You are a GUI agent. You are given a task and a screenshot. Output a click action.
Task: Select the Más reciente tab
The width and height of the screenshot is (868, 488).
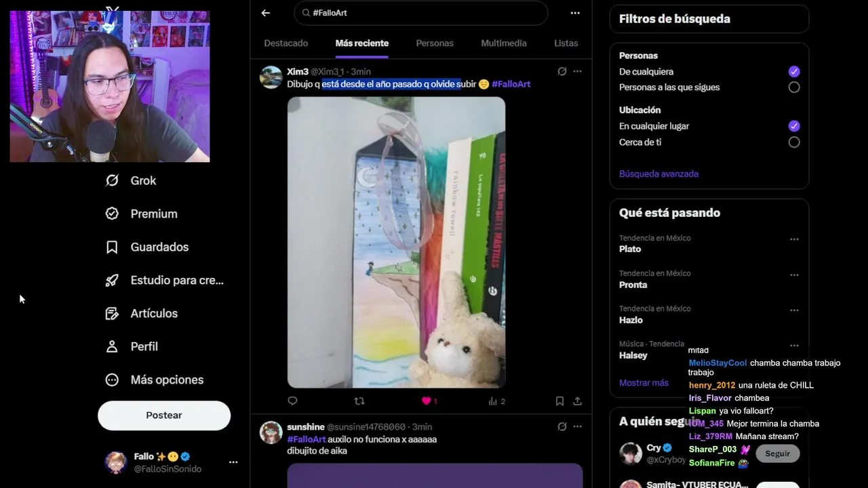[x=362, y=43]
